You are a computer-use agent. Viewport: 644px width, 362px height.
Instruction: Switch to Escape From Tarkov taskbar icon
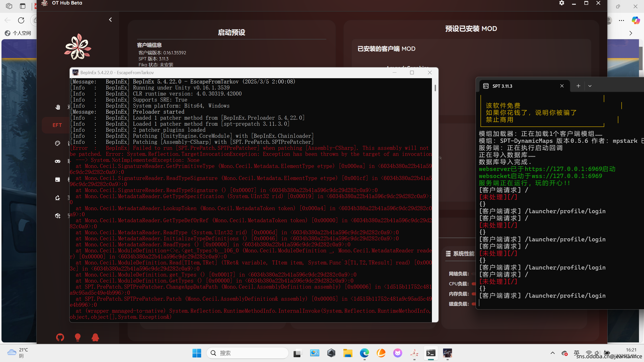pos(447,353)
